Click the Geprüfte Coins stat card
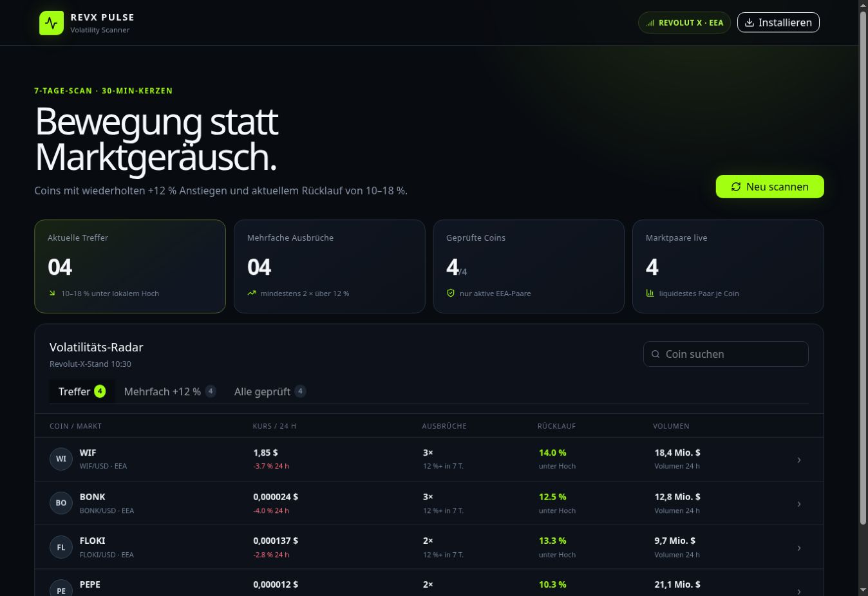The width and height of the screenshot is (868, 596). coord(529,266)
